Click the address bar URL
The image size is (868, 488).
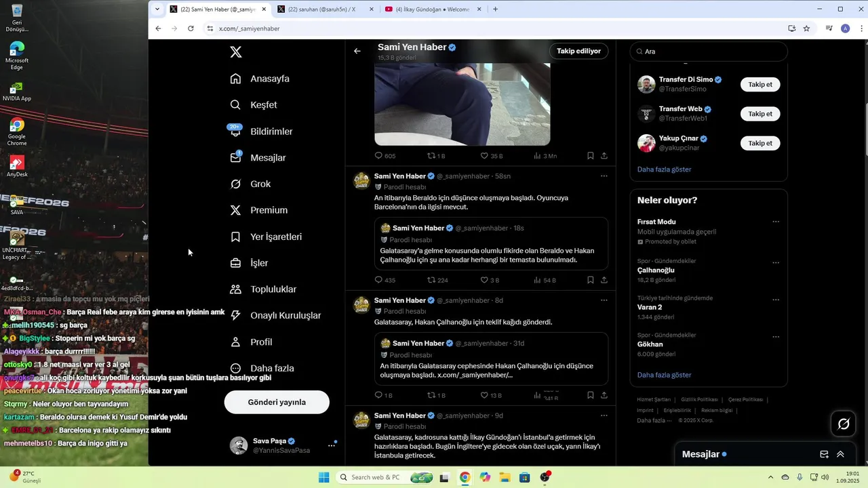(250, 28)
